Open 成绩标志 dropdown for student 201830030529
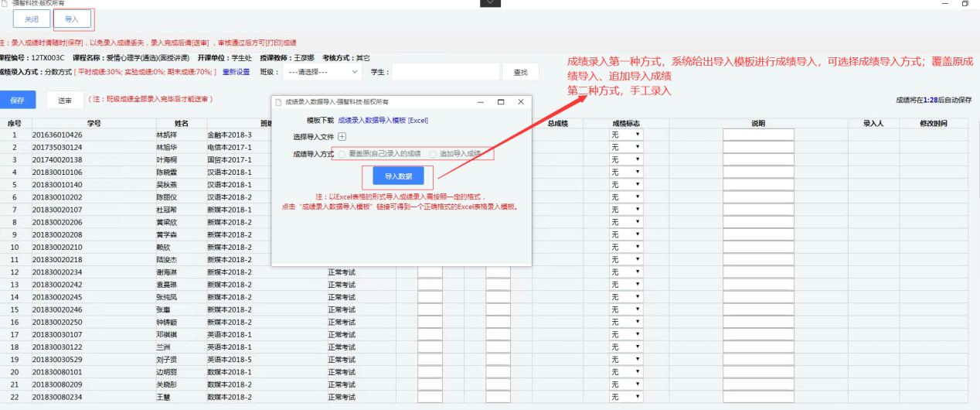The height and width of the screenshot is (410, 980). [x=626, y=360]
